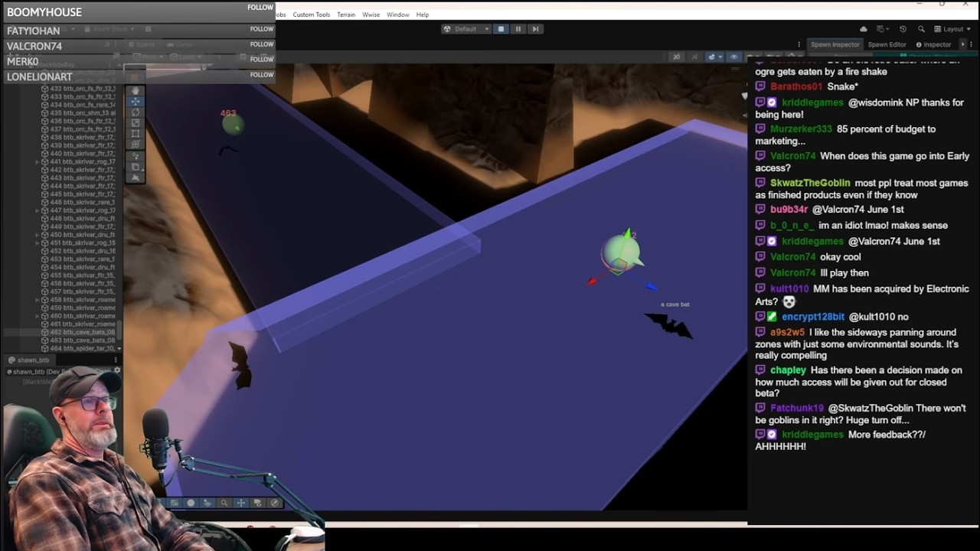This screenshot has width=980, height=551.
Task: Select the Hand view tool
Action: (136, 90)
